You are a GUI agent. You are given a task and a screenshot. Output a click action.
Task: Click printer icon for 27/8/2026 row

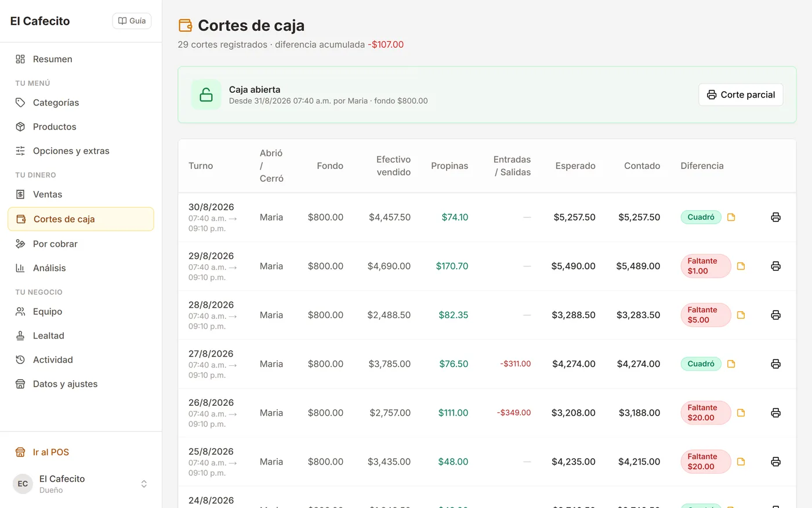[775, 364]
